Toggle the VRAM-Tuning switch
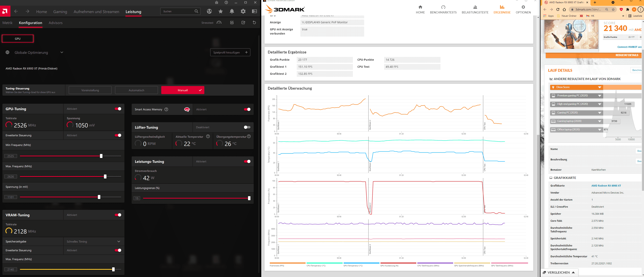Image resolution: width=644 pixels, height=277 pixels. click(x=118, y=215)
